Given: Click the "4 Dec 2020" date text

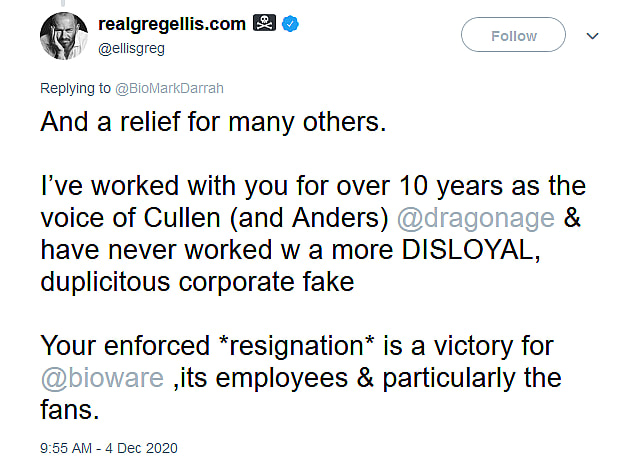Looking at the screenshot, I should [146, 446].
